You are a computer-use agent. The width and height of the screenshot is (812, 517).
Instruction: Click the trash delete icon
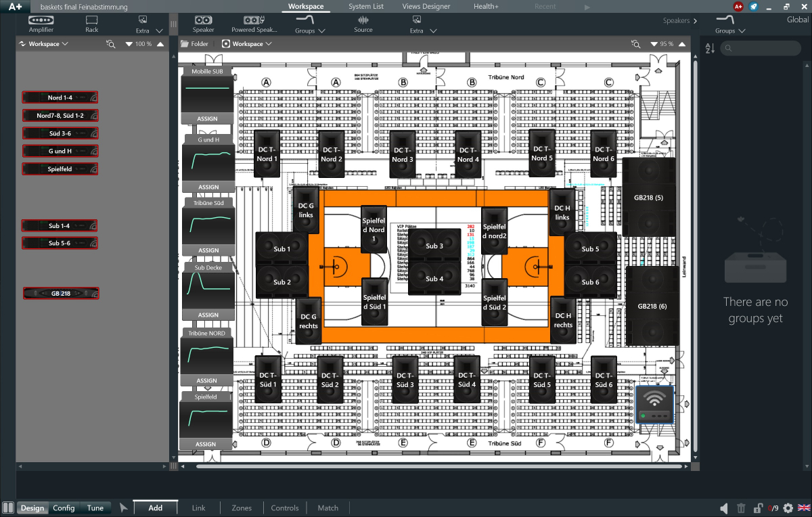[x=741, y=508]
